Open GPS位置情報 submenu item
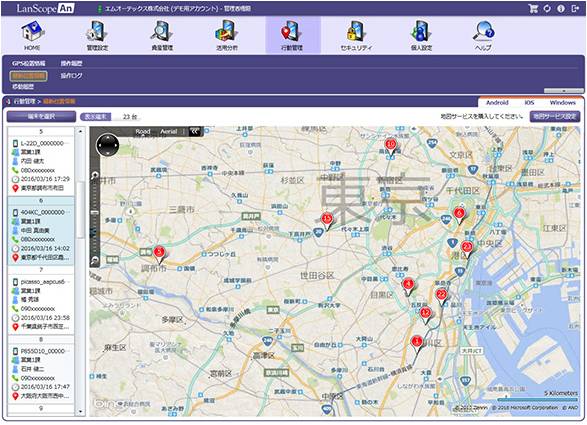Image resolution: width=587 pixels, height=425 pixels. click(28, 63)
